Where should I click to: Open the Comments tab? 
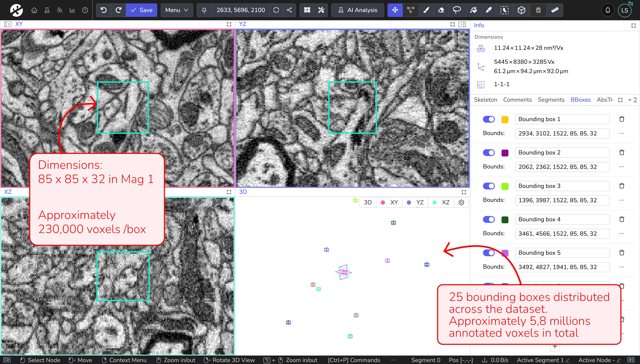coord(517,100)
